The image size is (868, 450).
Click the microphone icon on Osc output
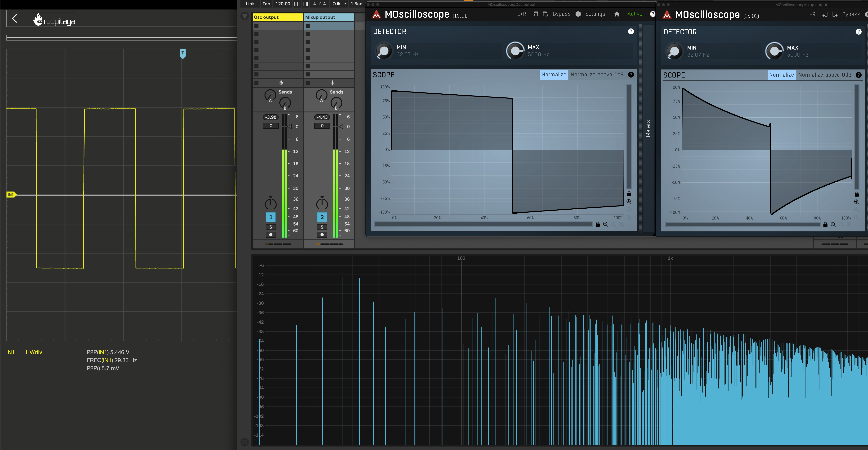(281, 83)
